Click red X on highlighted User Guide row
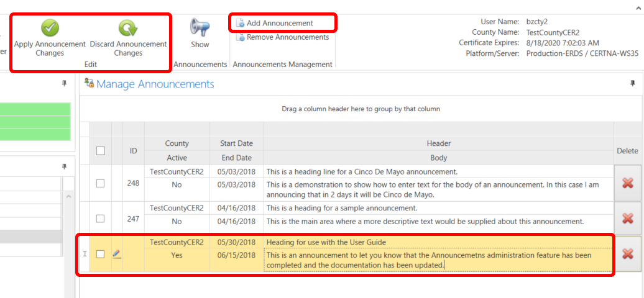The width and height of the screenshot is (644, 298). 628,253
